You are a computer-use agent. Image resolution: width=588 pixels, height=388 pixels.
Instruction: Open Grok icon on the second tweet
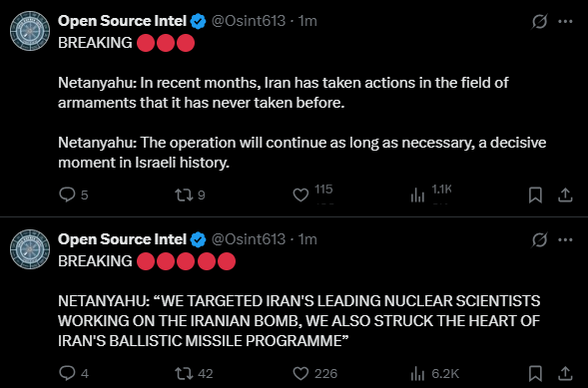coord(539,239)
